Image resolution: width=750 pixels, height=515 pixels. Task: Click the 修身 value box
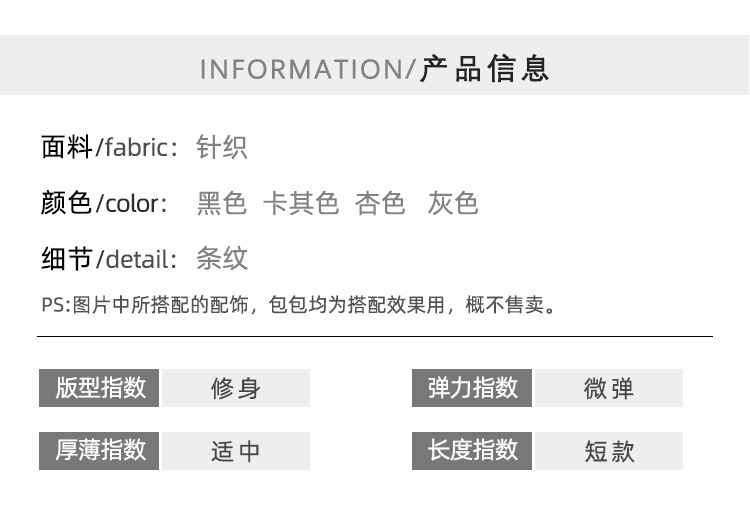236,388
